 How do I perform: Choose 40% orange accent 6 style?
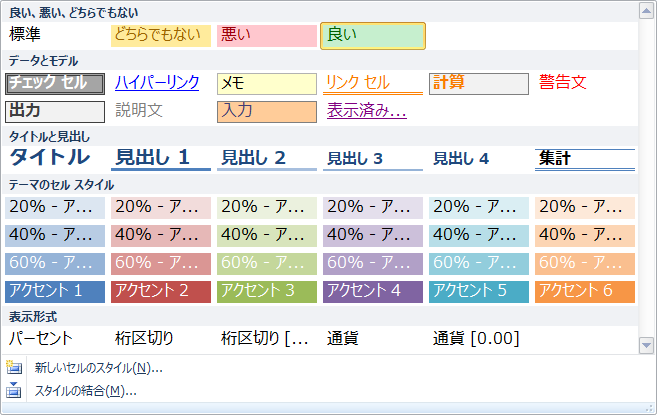(585, 236)
